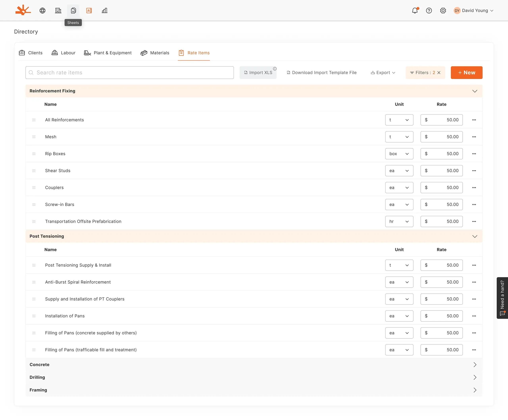Open unit dropdown for Transportation Offsite Prefabrication
Screen dimensions: 508x420
[x=399, y=221]
